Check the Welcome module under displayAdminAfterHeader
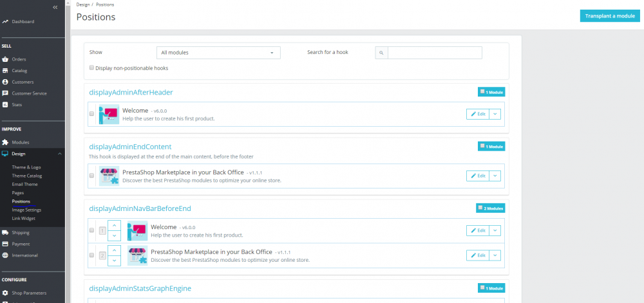Screen dimensions: 644x303 91,114
